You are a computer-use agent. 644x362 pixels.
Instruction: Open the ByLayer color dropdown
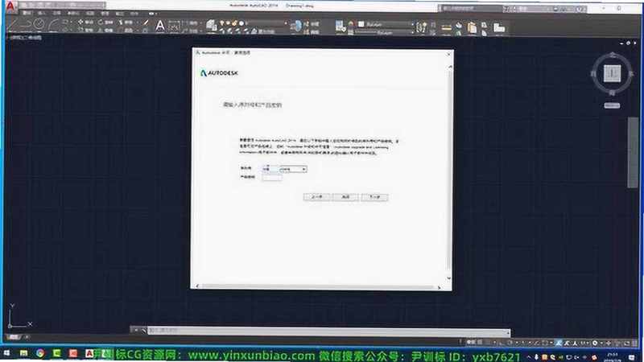click(x=386, y=25)
